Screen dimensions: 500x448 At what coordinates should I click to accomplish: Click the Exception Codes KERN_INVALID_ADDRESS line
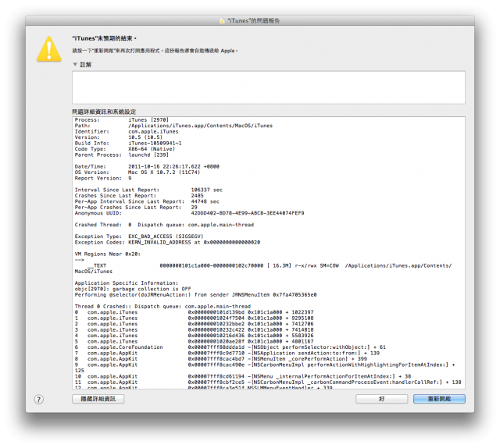pos(167,242)
